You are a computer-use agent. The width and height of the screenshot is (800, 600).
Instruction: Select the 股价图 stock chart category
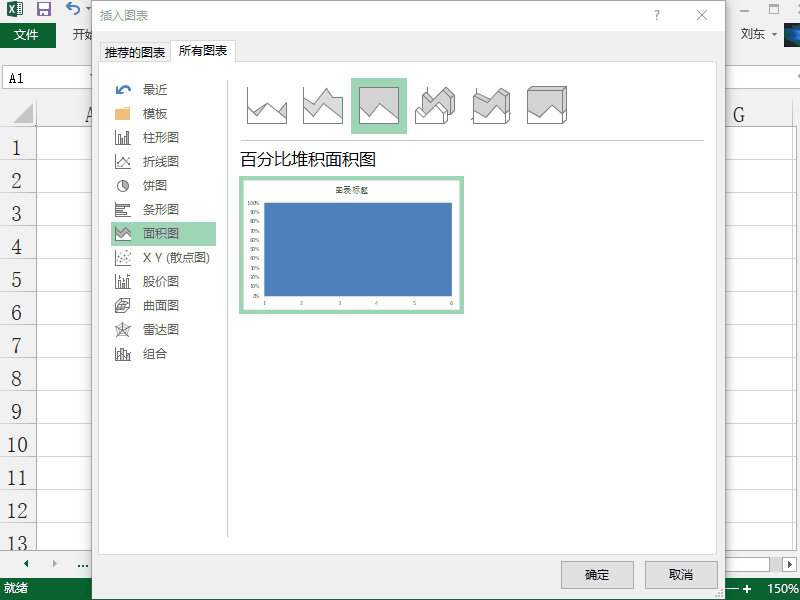163,282
